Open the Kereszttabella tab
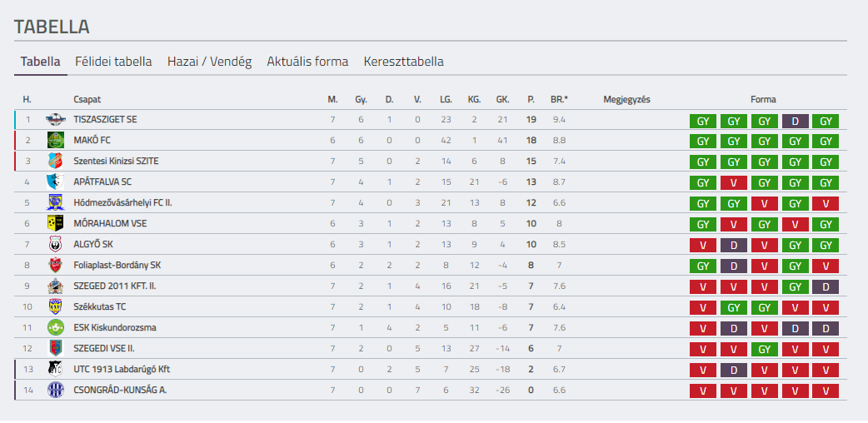Image resolution: width=868 pixels, height=423 pixels. [403, 62]
